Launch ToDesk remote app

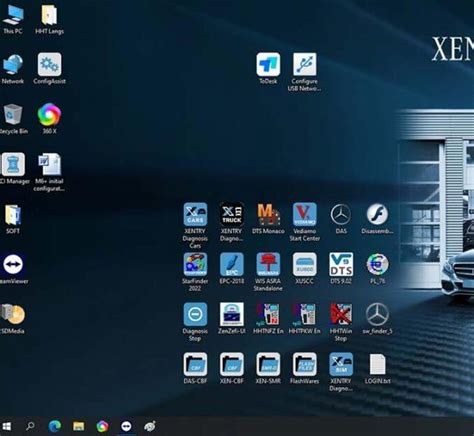pyautogui.click(x=268, y=69)
